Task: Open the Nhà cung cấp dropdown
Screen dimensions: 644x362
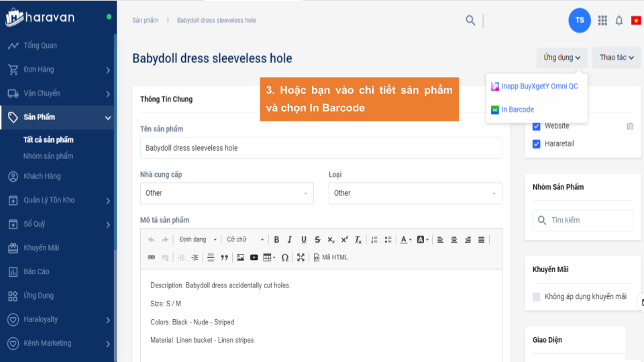Action: (227, 193)
